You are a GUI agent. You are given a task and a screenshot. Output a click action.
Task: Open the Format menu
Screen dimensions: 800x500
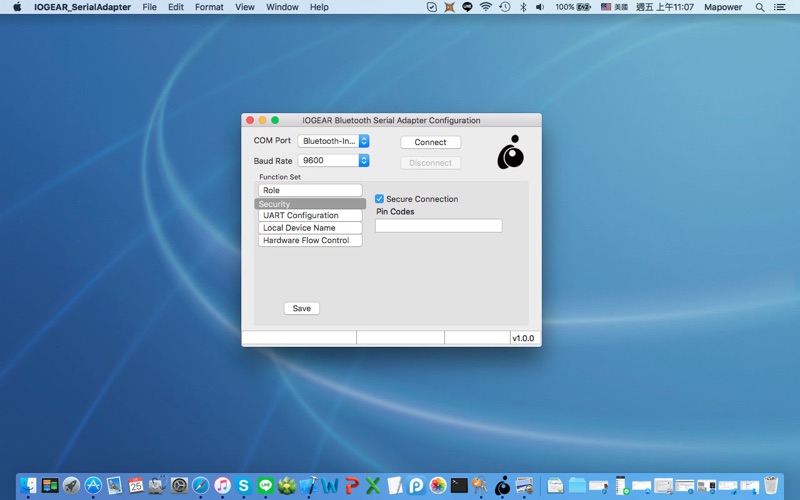point(209,7)
